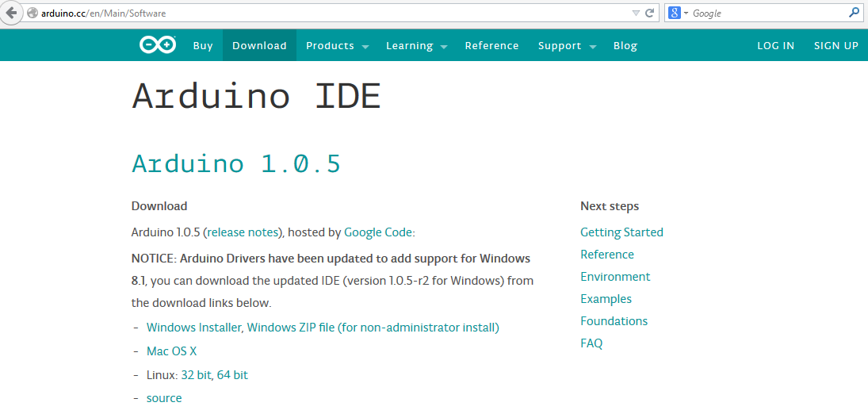Expand the Learning dropdown arrow

click(444, 47)
